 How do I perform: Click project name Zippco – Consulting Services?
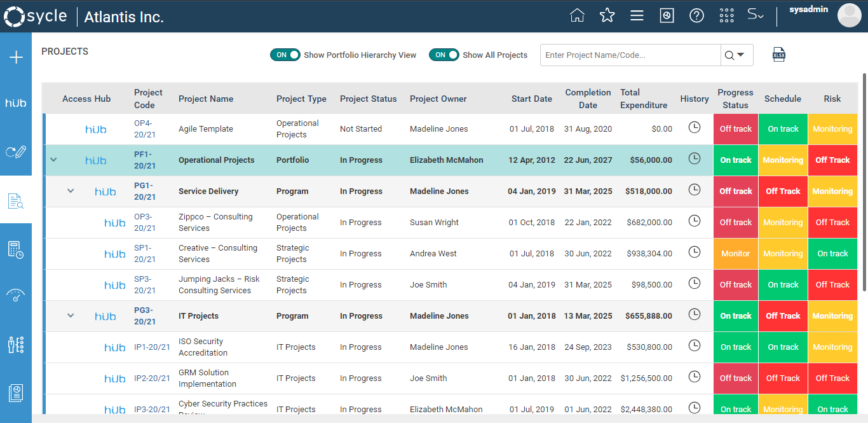[215, 223]
